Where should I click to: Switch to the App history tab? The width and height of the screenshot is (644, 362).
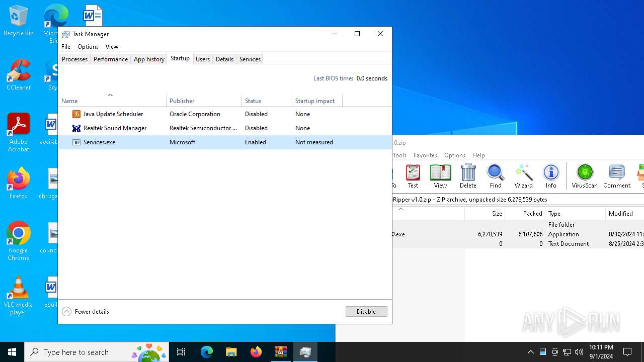pos(149,59)
